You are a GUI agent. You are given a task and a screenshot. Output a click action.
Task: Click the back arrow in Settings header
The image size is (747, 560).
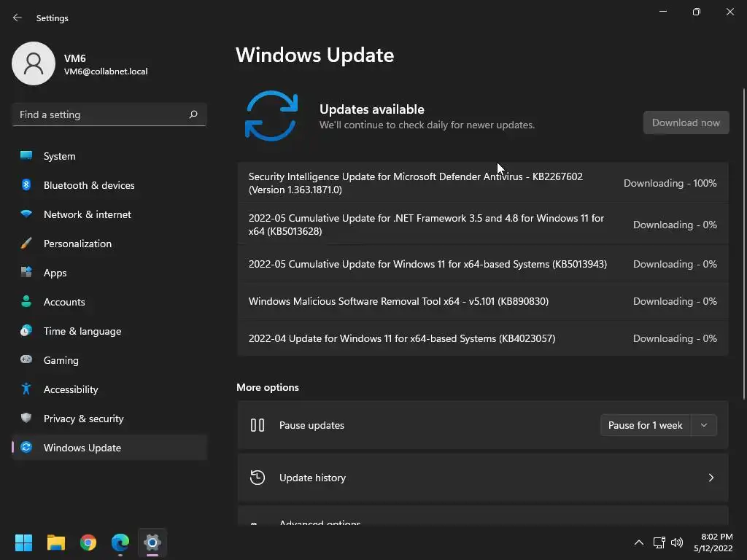coord(18,17)
